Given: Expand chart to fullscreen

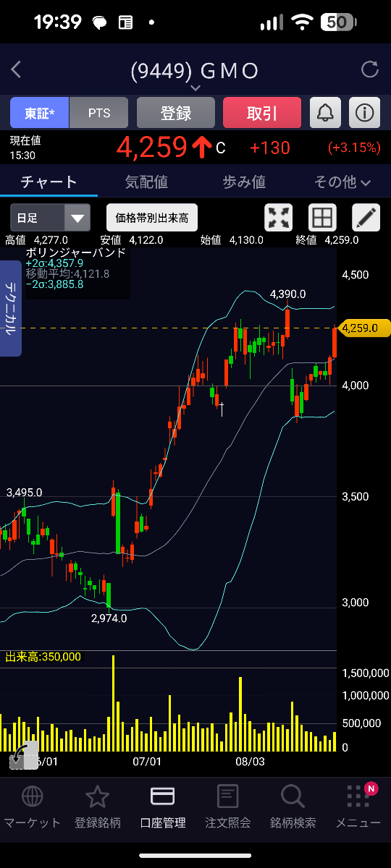Looking at the screenshot, I should click(279, 218).
